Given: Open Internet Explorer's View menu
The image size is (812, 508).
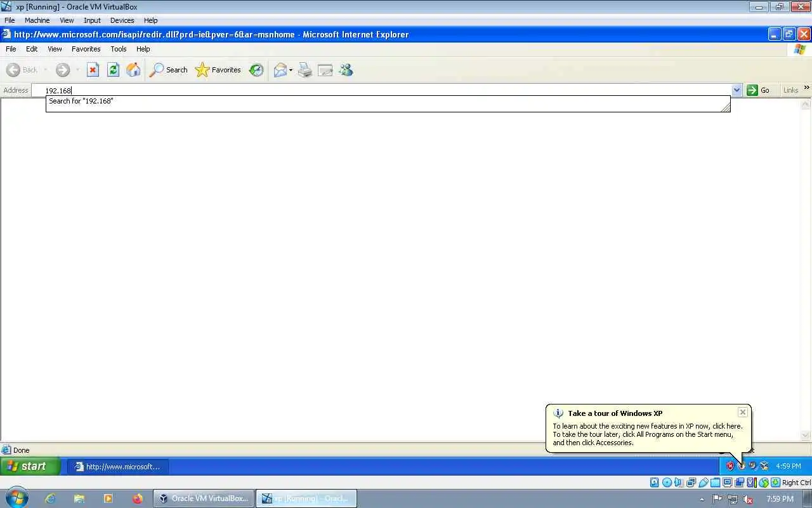Looking at the screenshot, I should pyautogui.click(x=55, y=49).
